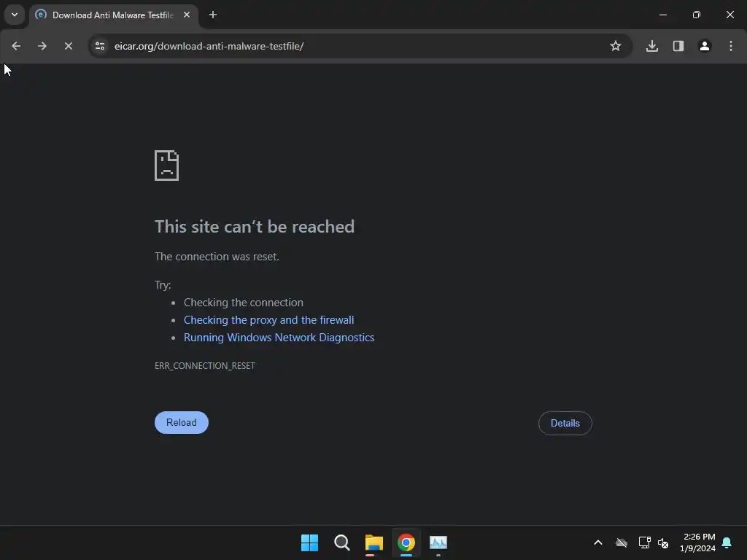747x560 pixels.
Task: Open the Windows Start menu
Action: (x=309, y=542)
